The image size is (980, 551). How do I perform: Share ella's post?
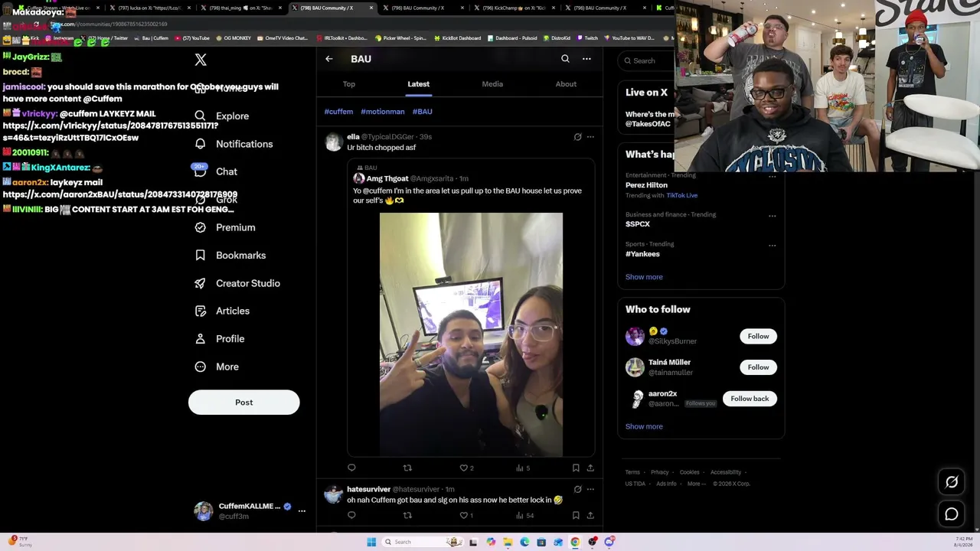click(x=590, y=468)
